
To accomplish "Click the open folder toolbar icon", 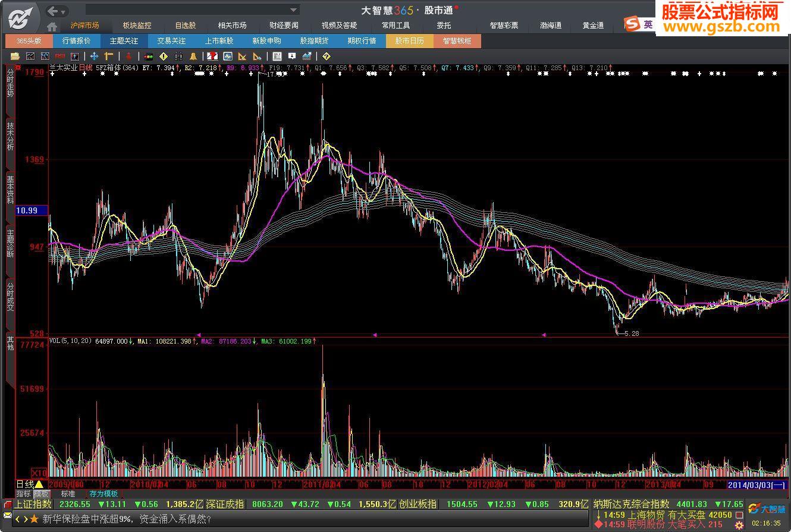I will [15, 56].
